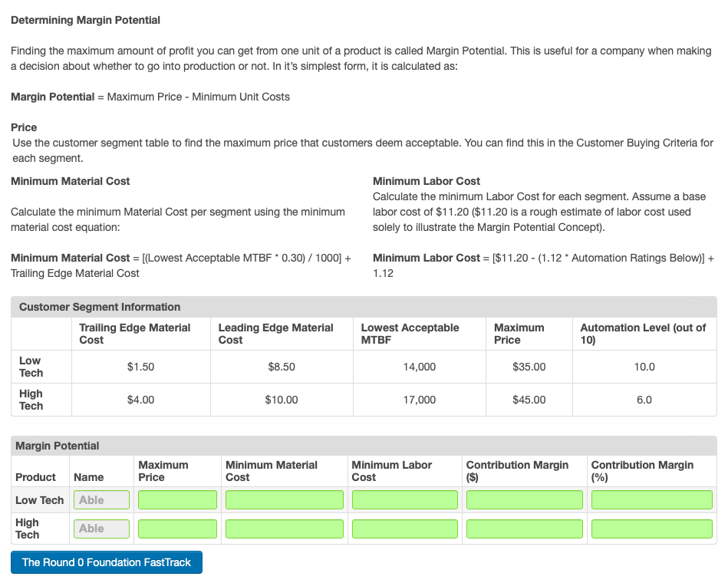The height and width of the screenshot is (583, 728).
Task: Click the Customer Segment Information header bar
Action: coord(364,307)
